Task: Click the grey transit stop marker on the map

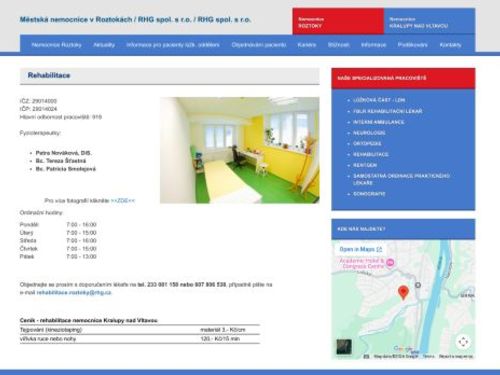Action: point(418,285)
